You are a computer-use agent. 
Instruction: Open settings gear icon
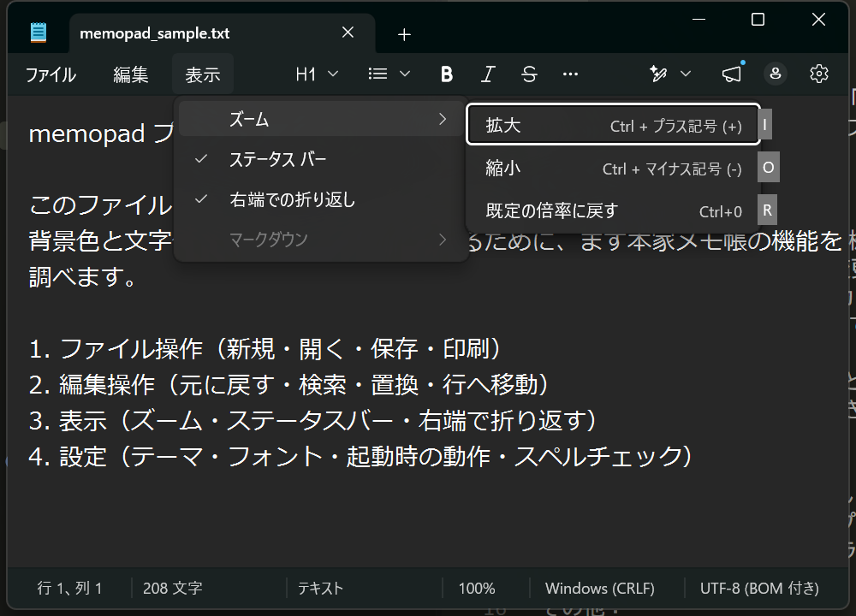coord(819,74)
